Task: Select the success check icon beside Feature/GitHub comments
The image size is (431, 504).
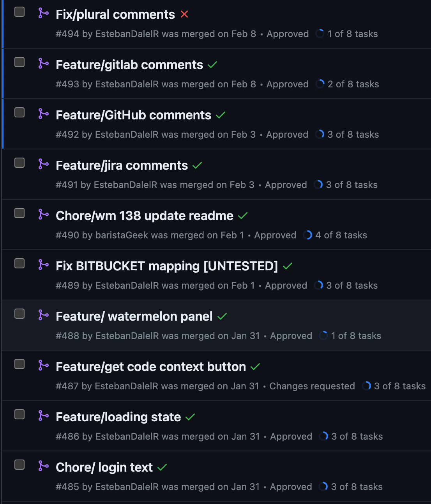Action: (x=221, y=115)
